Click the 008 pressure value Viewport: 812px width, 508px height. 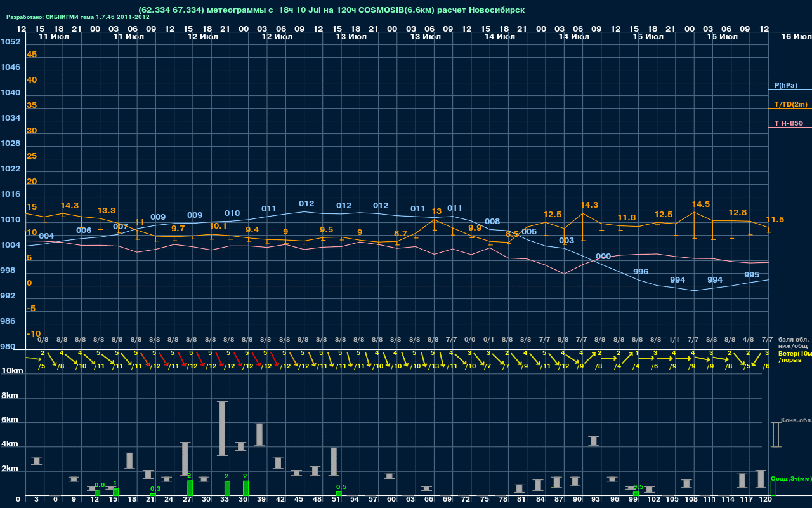point(492,221)
